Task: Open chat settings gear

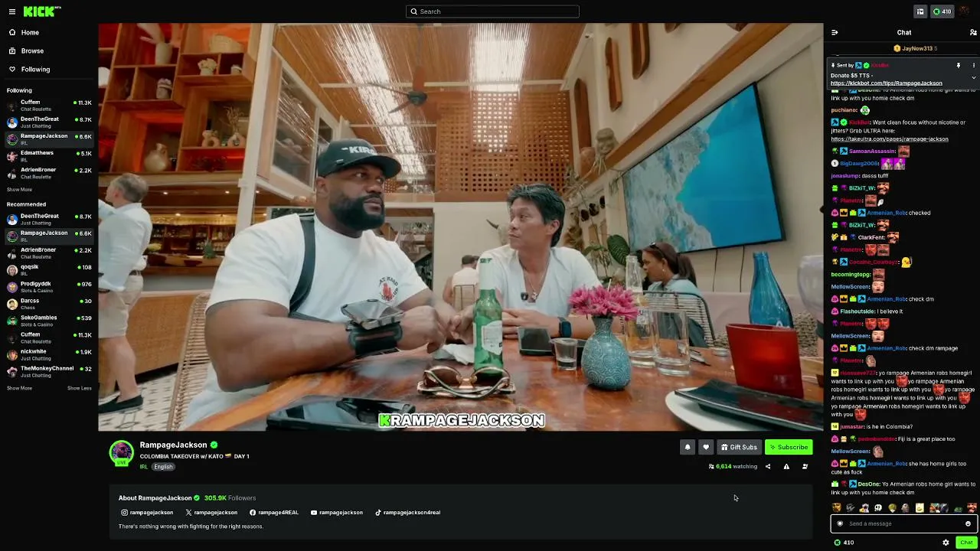Action: point(946,543)
